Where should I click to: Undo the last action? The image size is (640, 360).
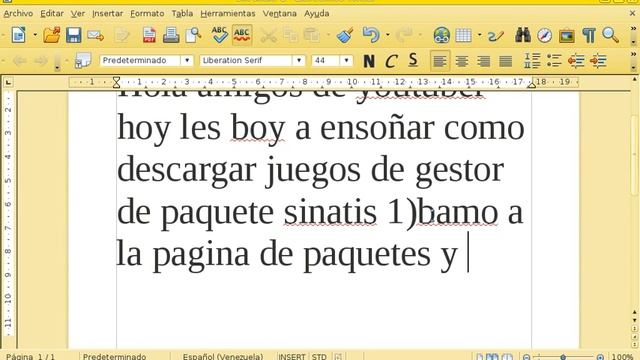(x=371, y=35)
